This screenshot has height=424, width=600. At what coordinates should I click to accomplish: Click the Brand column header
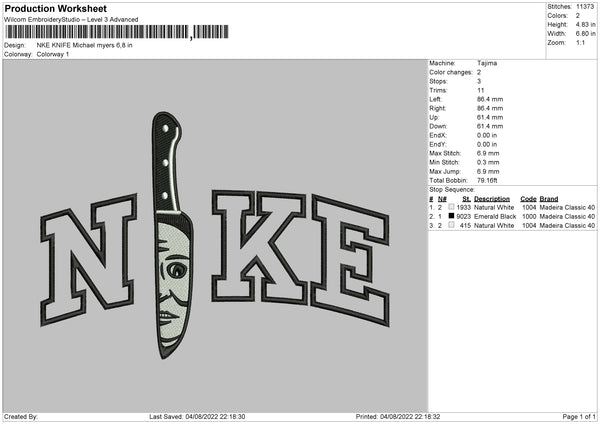point(549,199)
